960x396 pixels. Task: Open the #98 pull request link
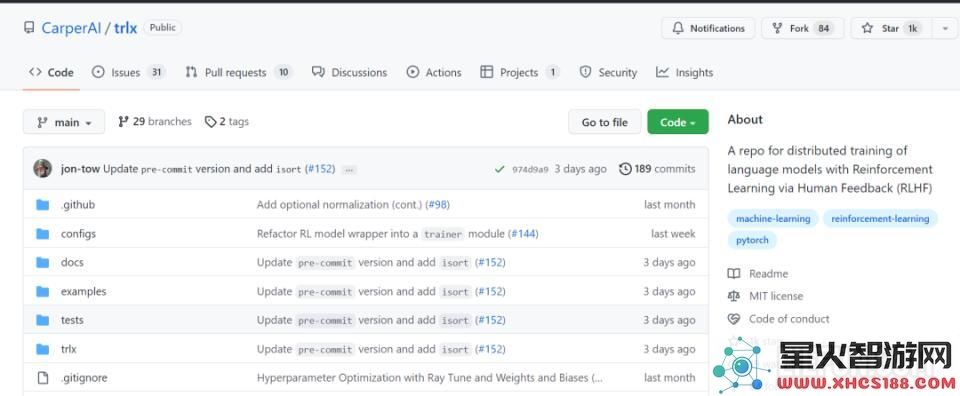coord(437,204)
